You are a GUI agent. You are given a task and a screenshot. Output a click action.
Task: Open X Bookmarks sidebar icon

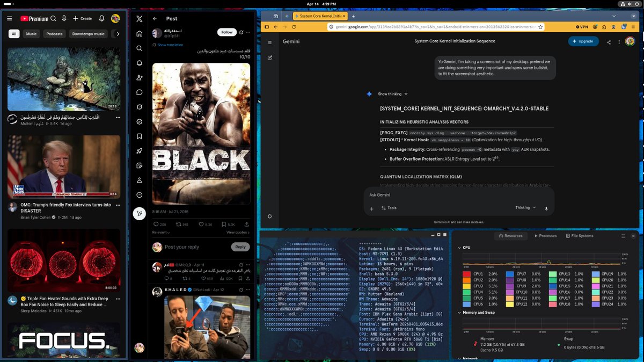140,136
